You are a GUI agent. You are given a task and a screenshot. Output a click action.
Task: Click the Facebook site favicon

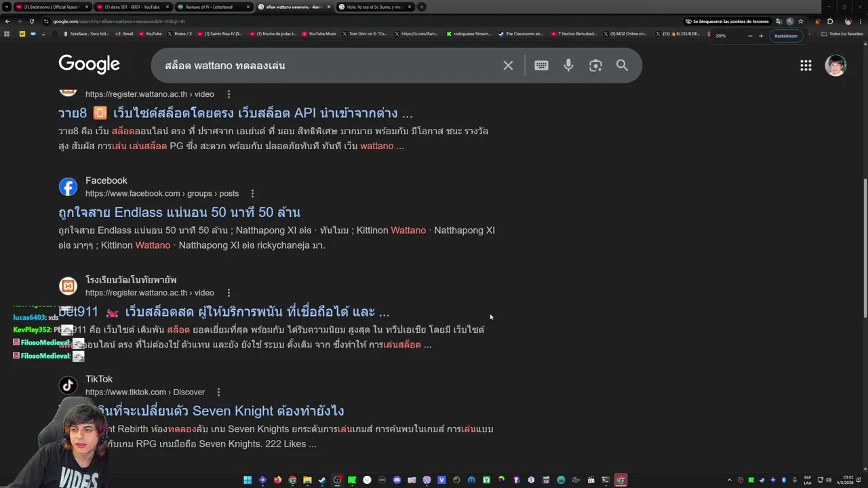pyautogui.click(x=68, y=186)
